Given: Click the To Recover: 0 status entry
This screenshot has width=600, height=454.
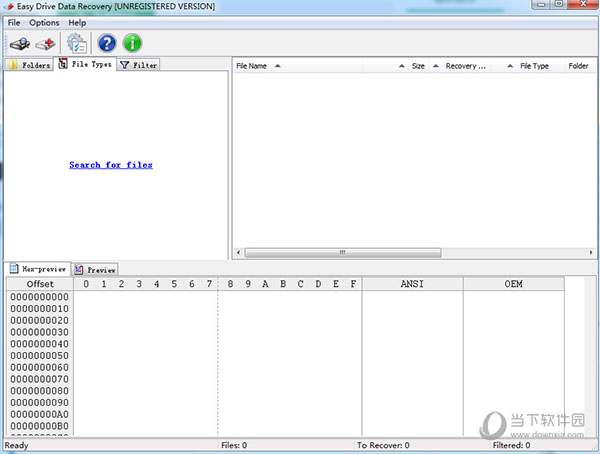Looking at the screenshot, I should pos(383,446).
